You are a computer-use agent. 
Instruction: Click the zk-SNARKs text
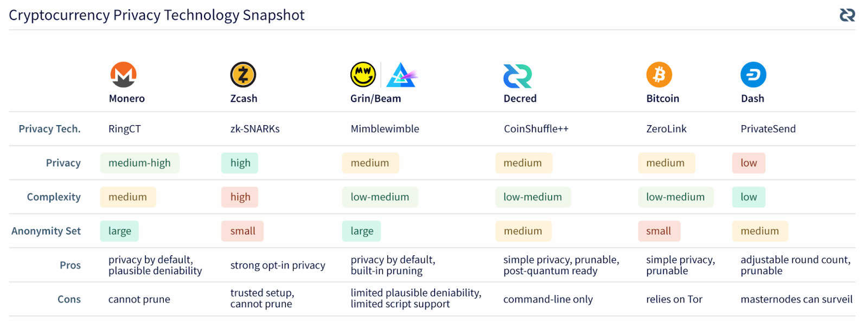[255, 129]
